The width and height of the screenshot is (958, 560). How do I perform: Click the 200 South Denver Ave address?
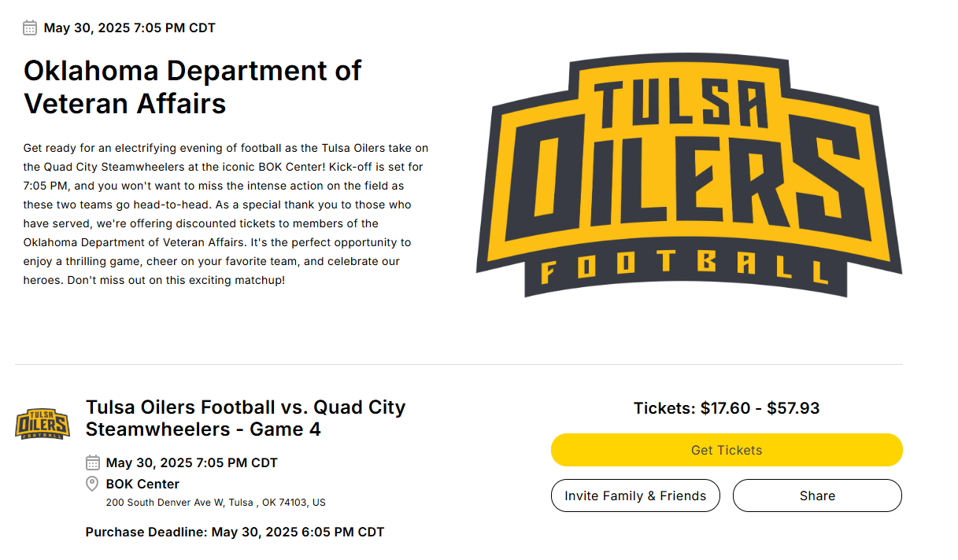point(215,503)
